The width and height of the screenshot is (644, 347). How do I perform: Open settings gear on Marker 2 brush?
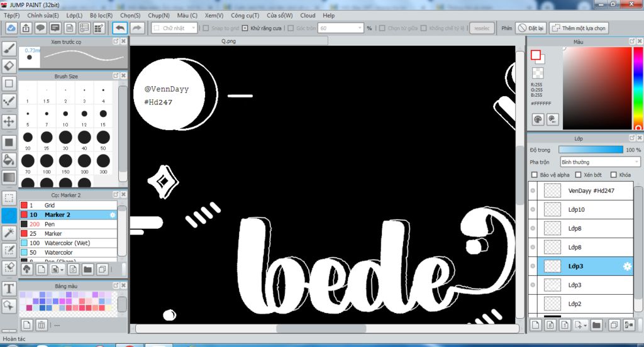[x=113, y=215]
